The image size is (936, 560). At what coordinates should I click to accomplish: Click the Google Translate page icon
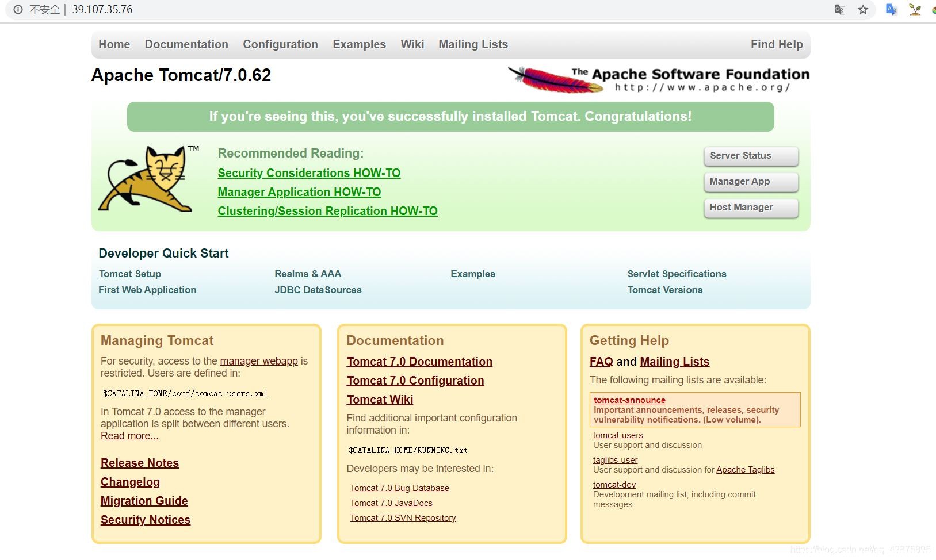(840, 10)
